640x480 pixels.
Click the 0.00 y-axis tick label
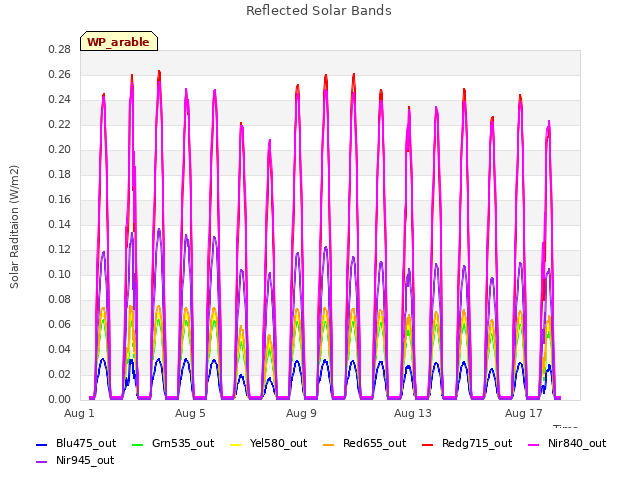click(x=60, y=399)
